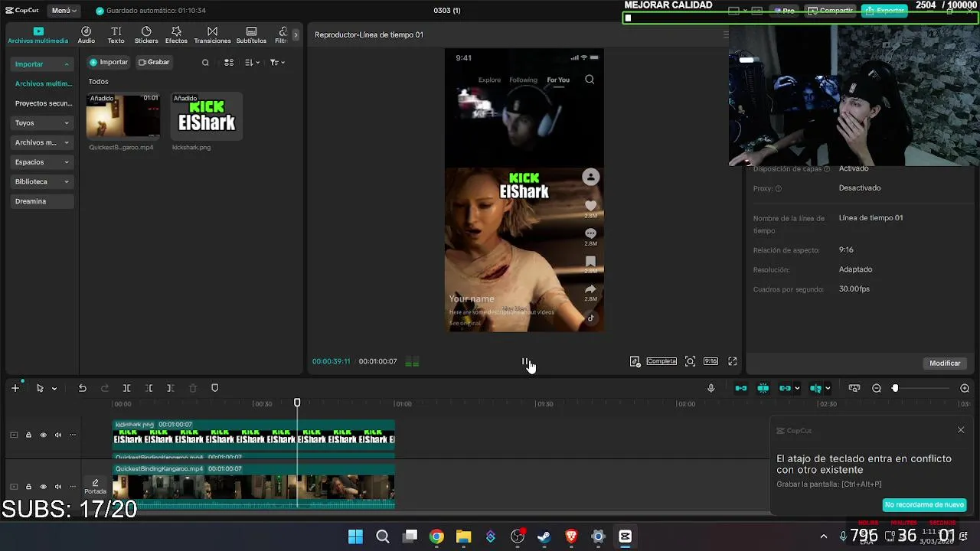Open timeline caption layout icon

click(x=854, y=388)
